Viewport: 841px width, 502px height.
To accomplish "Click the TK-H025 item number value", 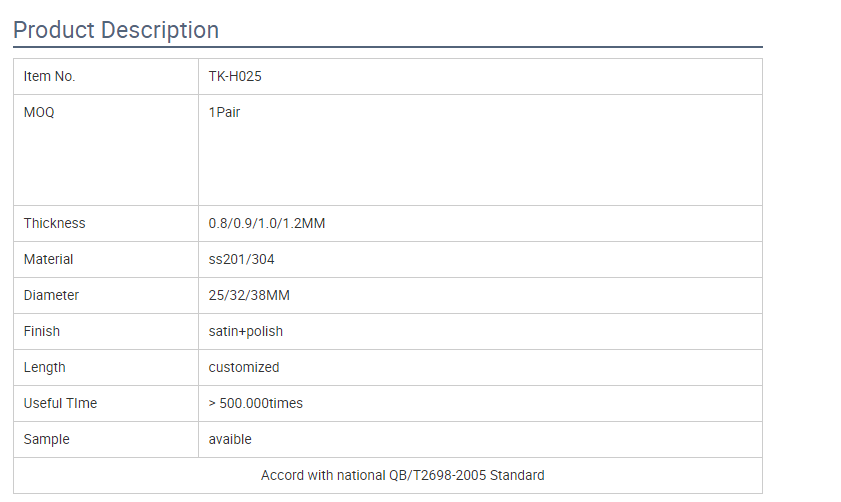I will [235, 77].
